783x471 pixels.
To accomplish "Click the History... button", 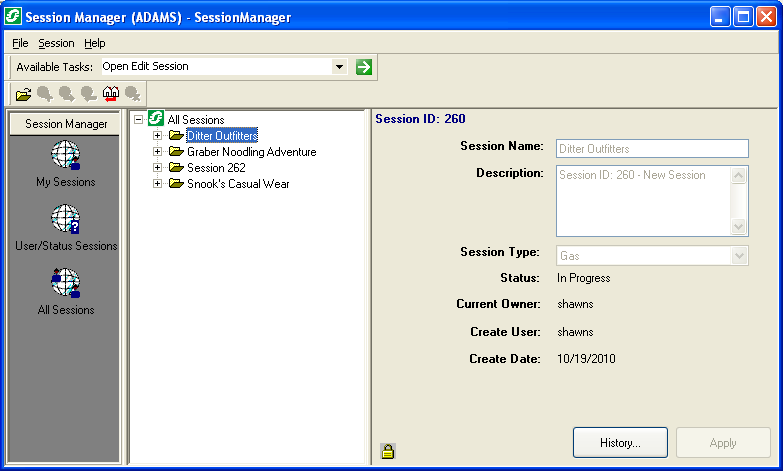I will click(x=620, y=443).
